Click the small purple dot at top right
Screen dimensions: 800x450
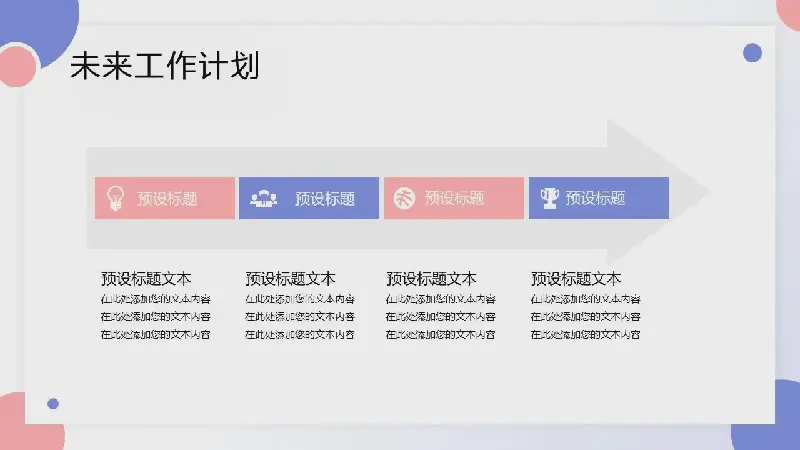(752, 53)
